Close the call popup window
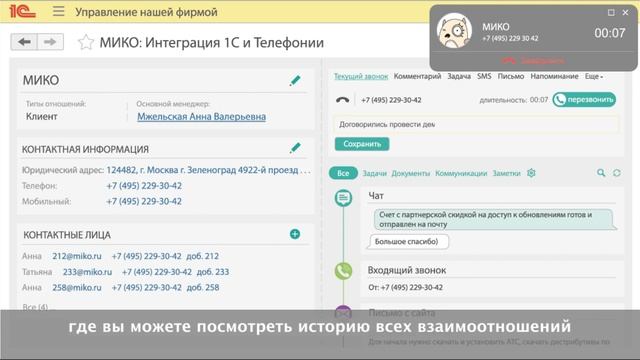 point(625,13)
